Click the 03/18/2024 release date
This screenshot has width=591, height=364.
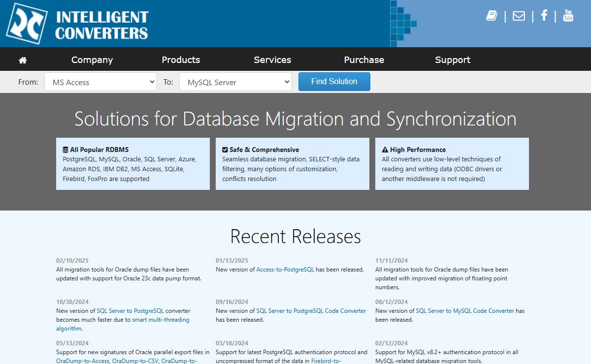232,343
